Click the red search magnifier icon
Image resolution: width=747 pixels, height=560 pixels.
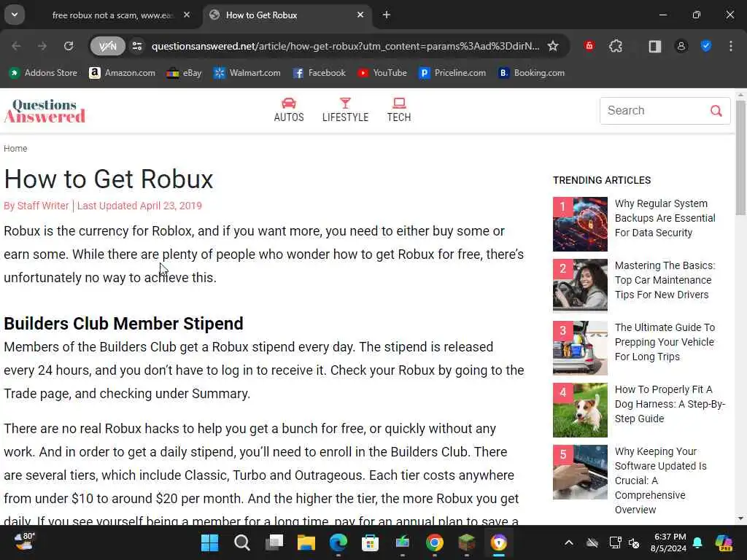point(716,111)
